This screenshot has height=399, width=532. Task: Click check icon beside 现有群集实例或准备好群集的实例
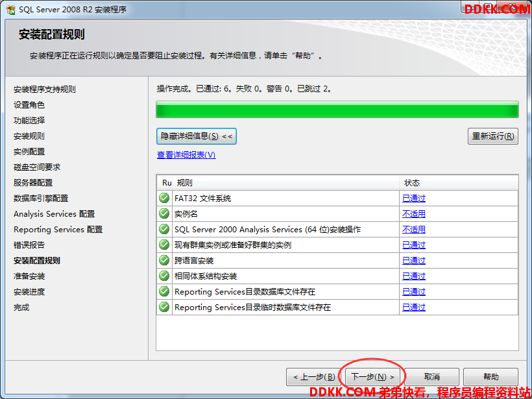point(164,245)
